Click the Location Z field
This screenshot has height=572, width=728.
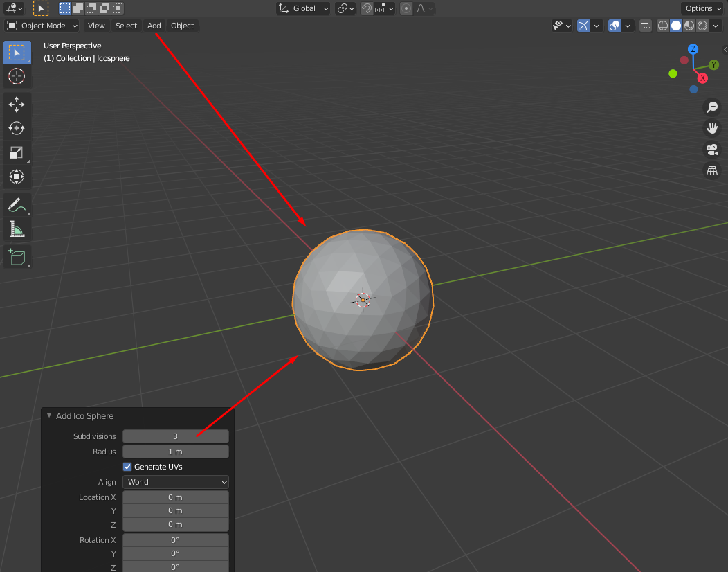tap(176, 524)
